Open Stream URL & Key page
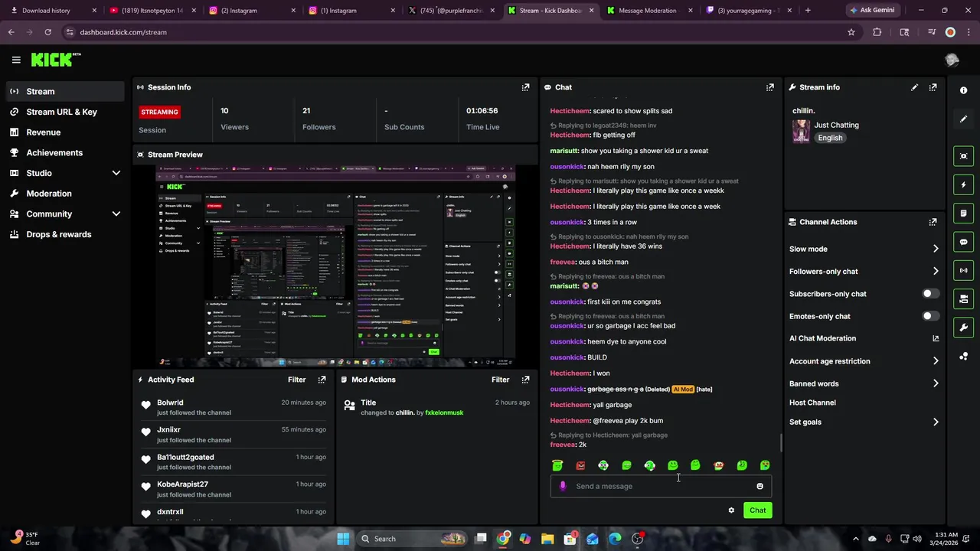The height and width of the screenshot is (551, 980). (64, 112)
